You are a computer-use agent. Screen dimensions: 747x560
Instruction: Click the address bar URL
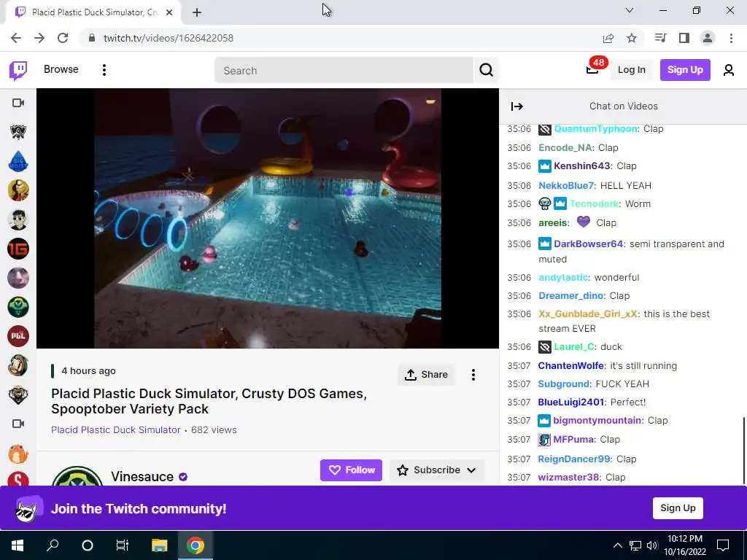(x=169, y=38)
